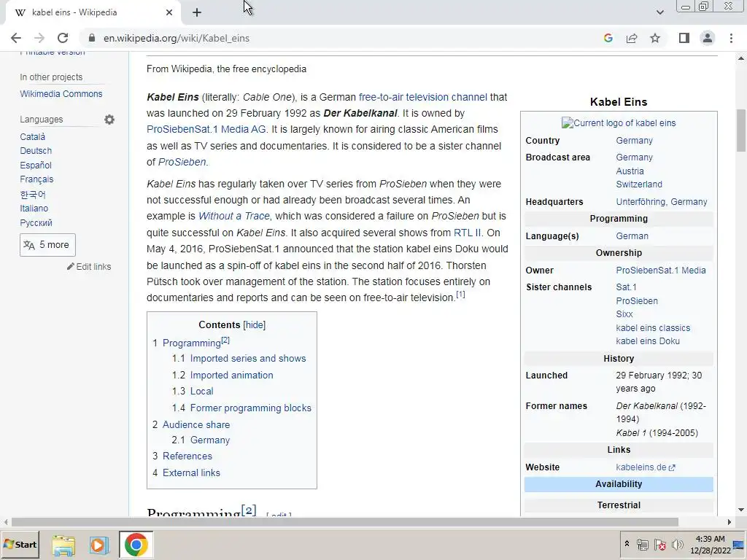Viewport: 747px width, 560px height.
Task: Open the Languages settings gear
Action: [109, 120]
